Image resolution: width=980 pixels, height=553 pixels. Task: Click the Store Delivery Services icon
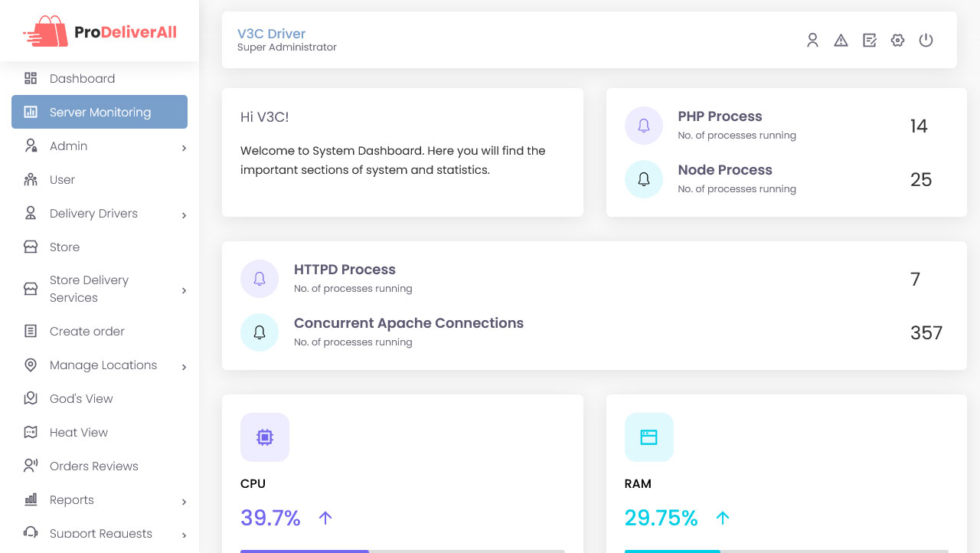(31, 289)
